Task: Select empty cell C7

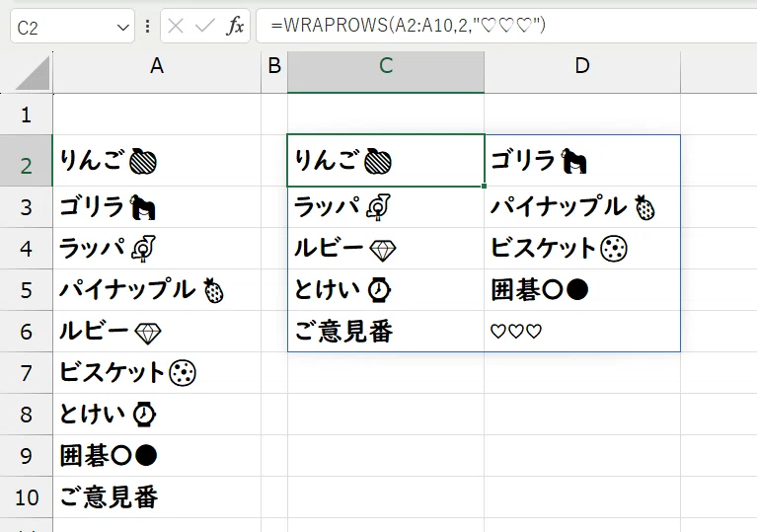Action: (386, 373)
